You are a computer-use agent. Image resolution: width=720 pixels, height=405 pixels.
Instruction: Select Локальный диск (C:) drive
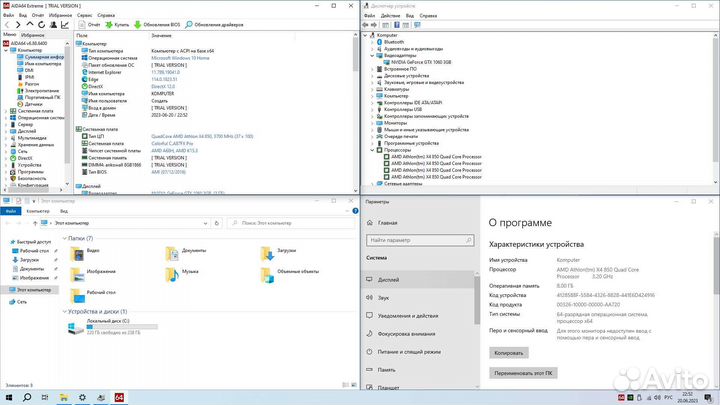[112, 326]
